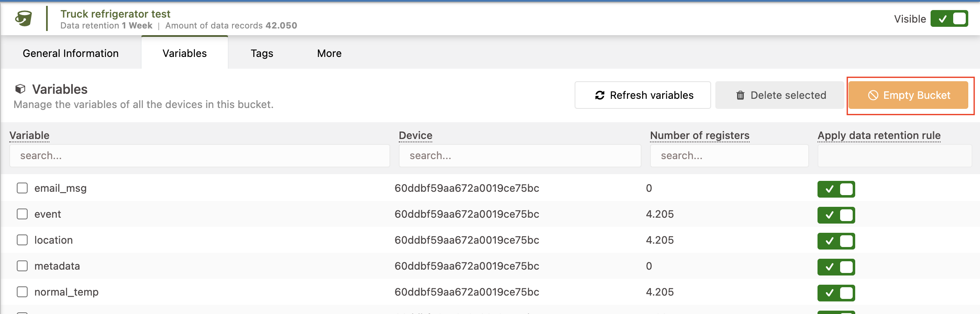
Task: Click the cube icon next to Variables heading
Action: click(x=20, y=89)
